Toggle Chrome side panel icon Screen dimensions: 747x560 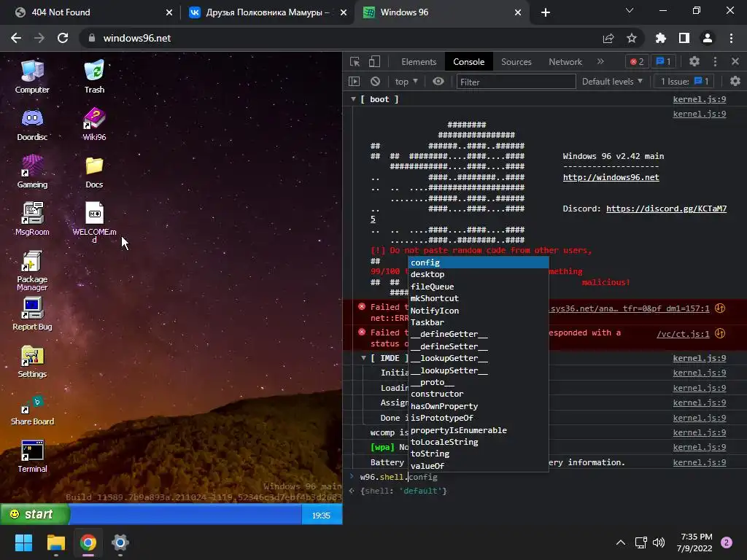tap(684, 38)
